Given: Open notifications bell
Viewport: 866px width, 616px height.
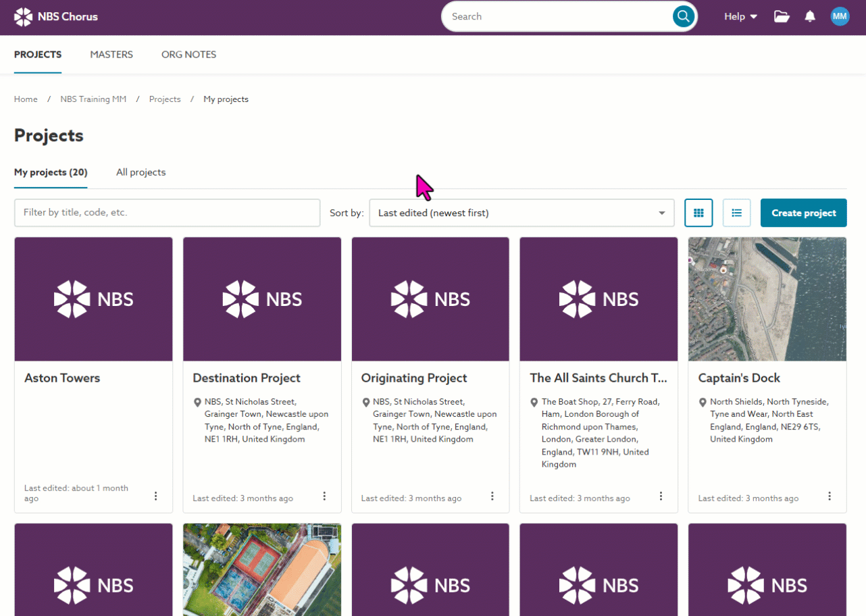Looking at the screenshot, I should pos(810,17).
